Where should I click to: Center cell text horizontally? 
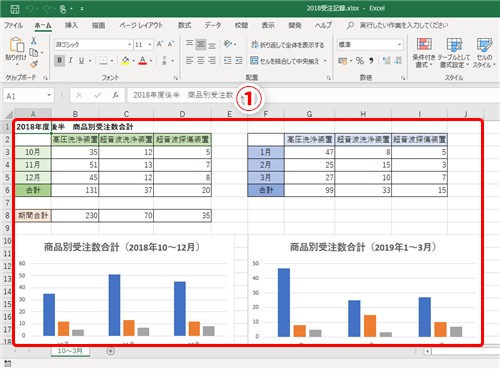click(x=201, y=61)
